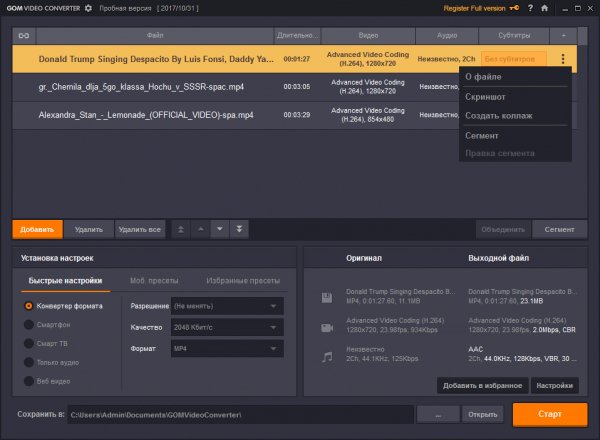The image size is (600, 440).
Task: Click the Register Full version key icon
Action: (514, 8)
